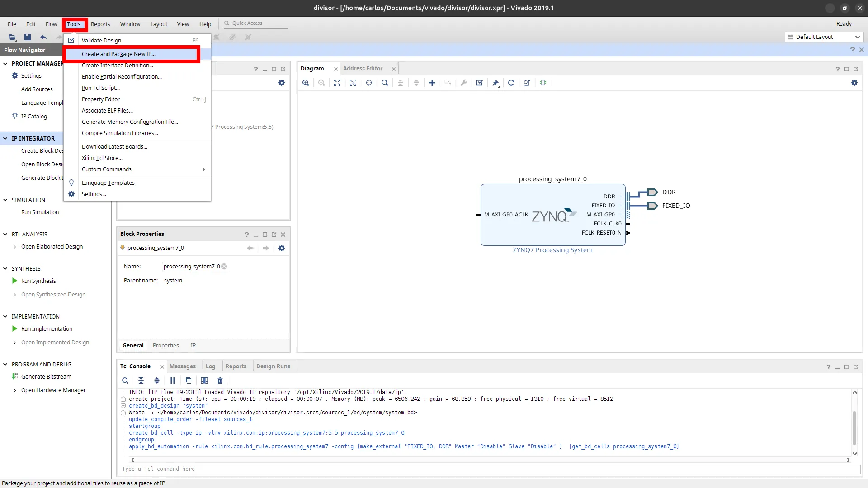Copy Tcl Console contents icon
Image resolution: width=868 pixels, height=488 pixels.
189,380
